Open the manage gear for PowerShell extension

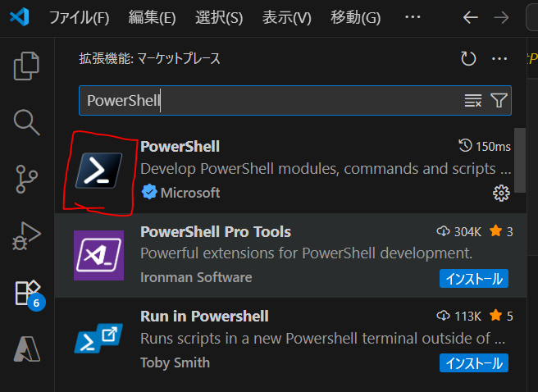501,193
